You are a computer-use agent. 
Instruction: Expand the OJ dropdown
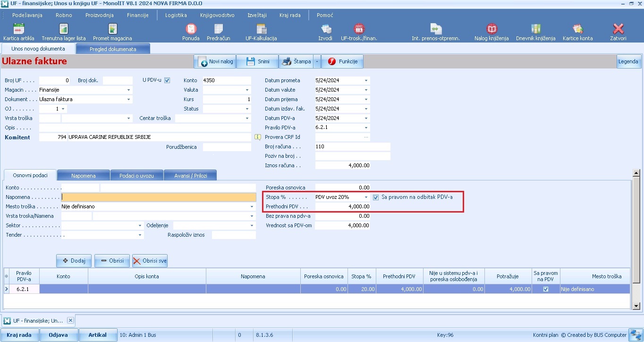(x=63, y=109)
